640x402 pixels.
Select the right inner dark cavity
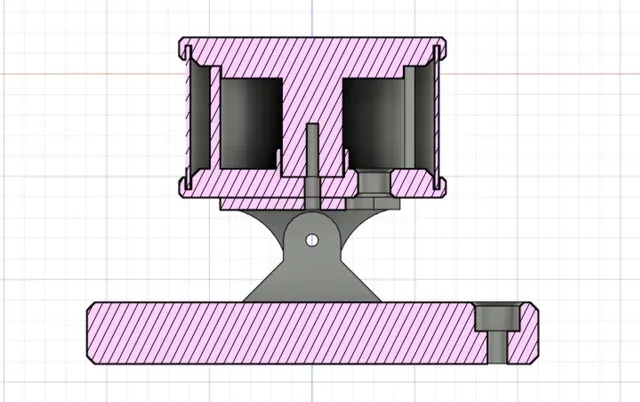[373, 123]
